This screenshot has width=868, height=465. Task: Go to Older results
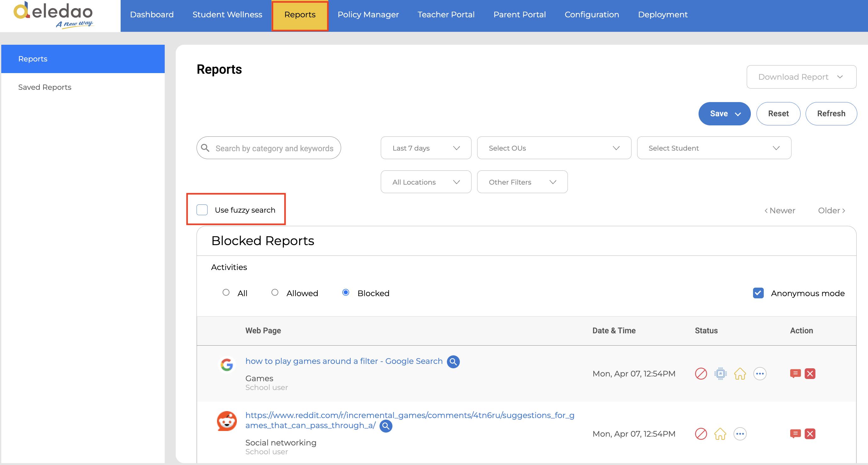(831, 210)
